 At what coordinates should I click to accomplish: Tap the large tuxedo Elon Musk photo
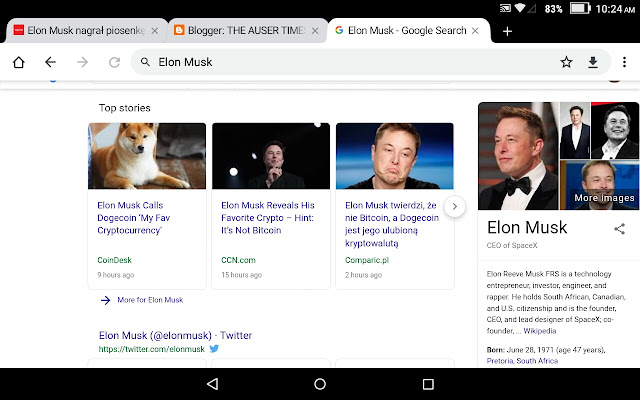[x=518, y=156]
